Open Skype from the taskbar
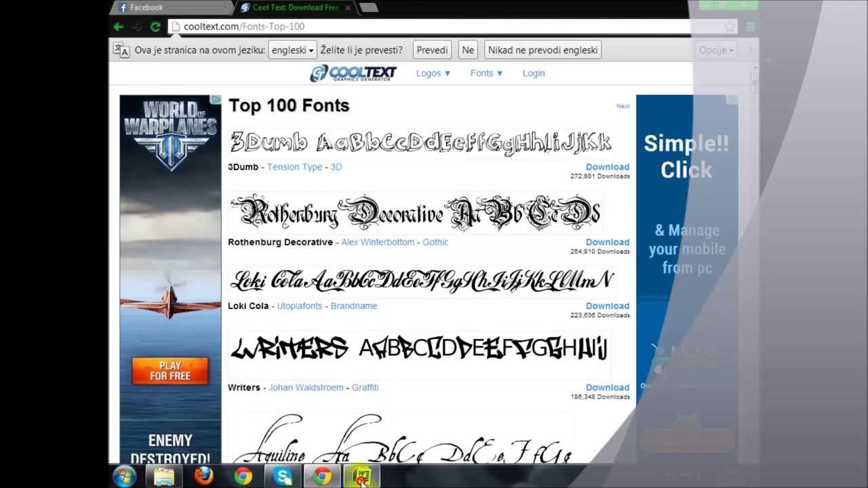868x488 pixels. (x=282, y=476)
